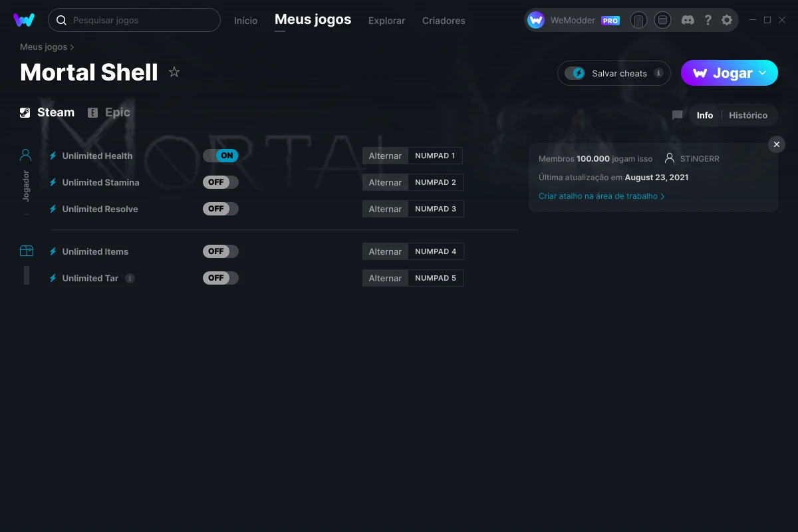Click the August 23, 2021 date
The height and width of the screenshot is (532, 798).
[656, 178]
